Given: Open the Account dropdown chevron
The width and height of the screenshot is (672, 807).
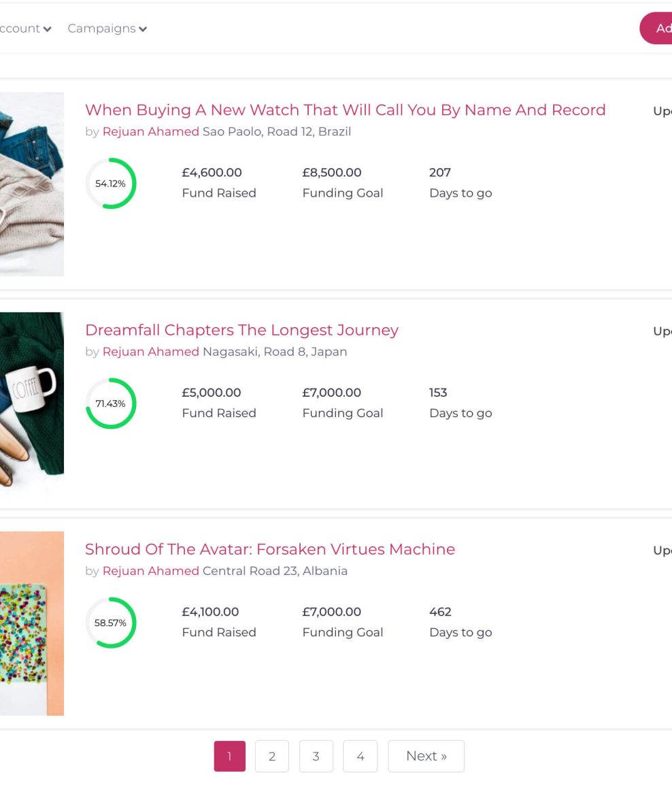Looking at the screenshot, I should pyautogui.click(x=48, y=29).
